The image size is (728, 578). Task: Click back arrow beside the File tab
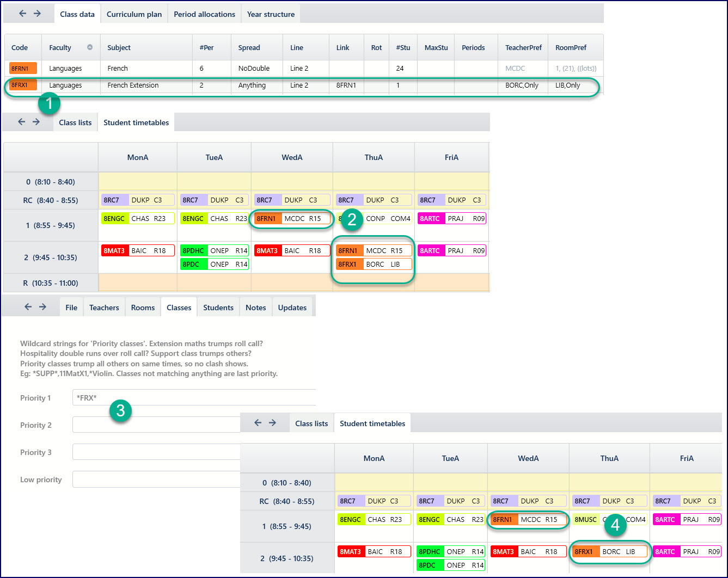[x=28, y=307]
